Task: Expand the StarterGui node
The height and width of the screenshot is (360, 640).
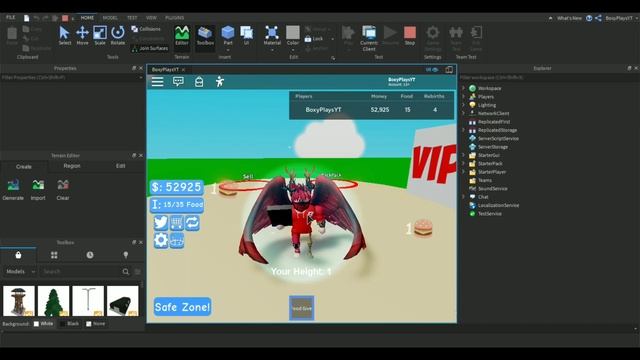Action: coord(463,155)
